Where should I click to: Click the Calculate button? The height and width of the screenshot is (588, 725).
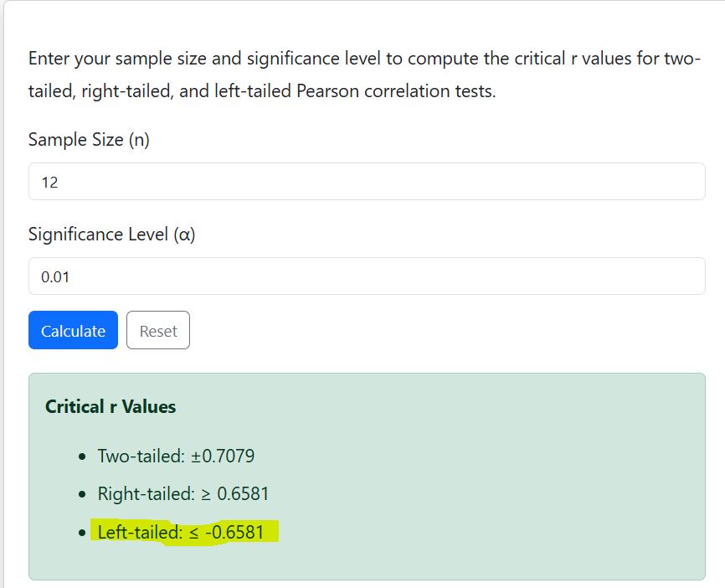pos(72,330)
